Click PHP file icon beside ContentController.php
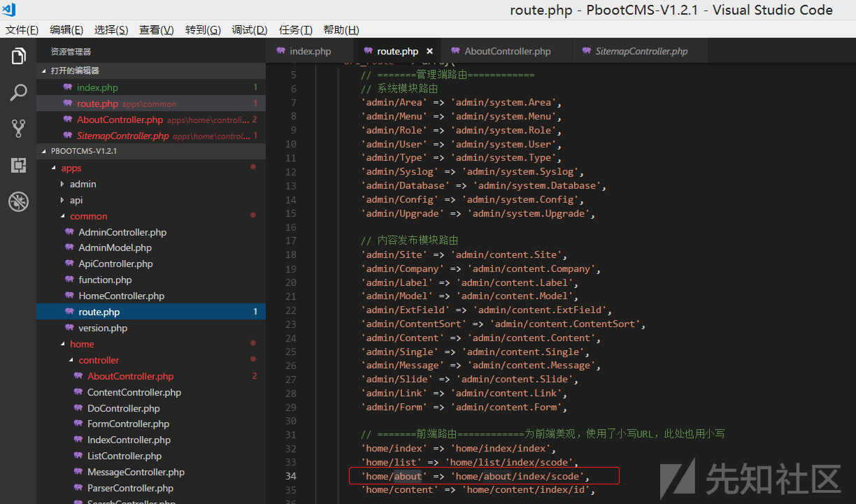This screenshot has height=504, width=856. pos(78,392)
